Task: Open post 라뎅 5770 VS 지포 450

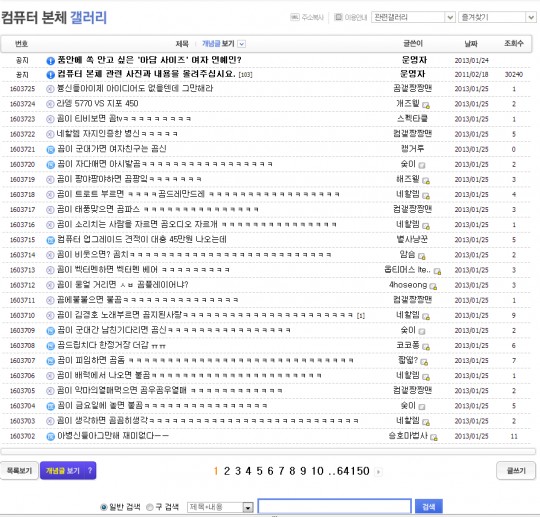Action: click(x=97, y=103)
